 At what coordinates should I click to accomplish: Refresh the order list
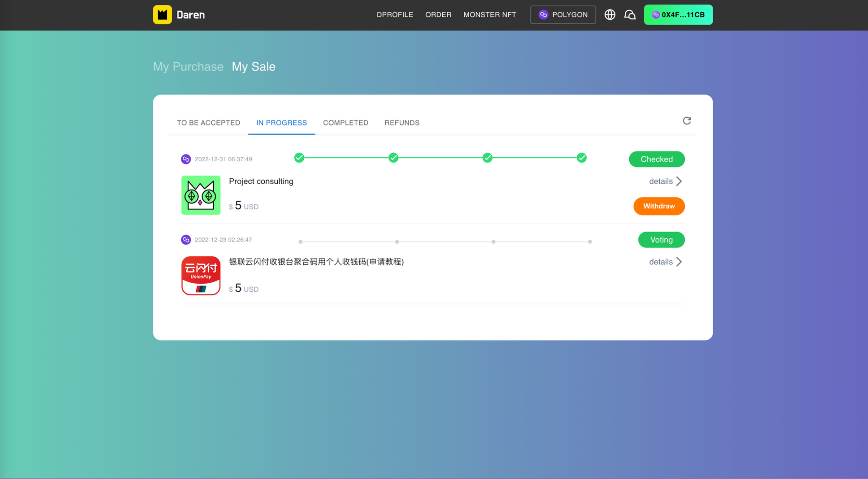click(687, 121)
